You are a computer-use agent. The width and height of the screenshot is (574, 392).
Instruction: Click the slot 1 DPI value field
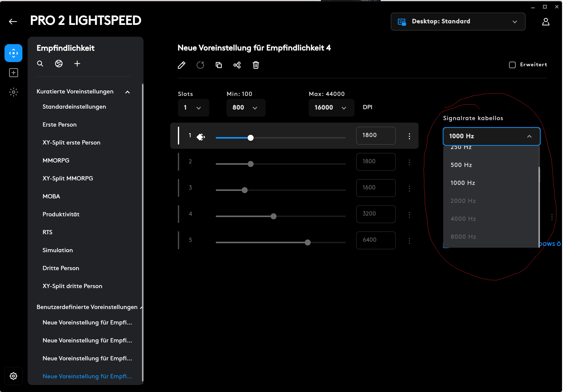[x=375, y=135]
